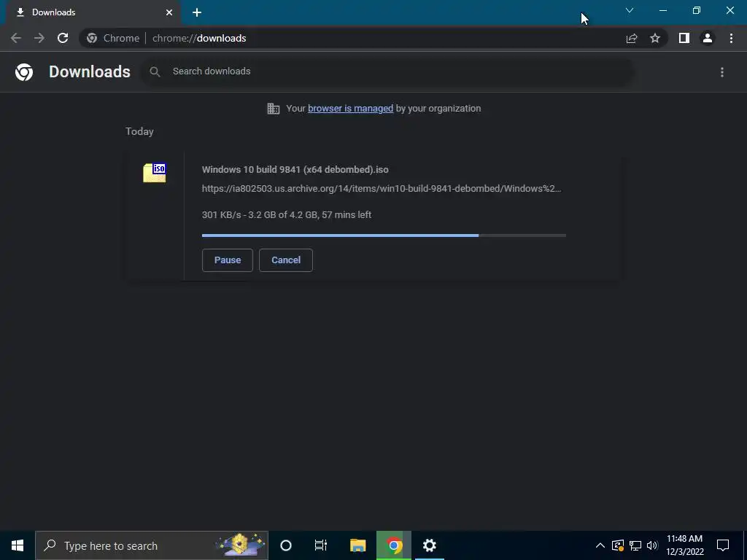Click the browser back arrow
Screen dimensions: 747x560
click(16, 38)
